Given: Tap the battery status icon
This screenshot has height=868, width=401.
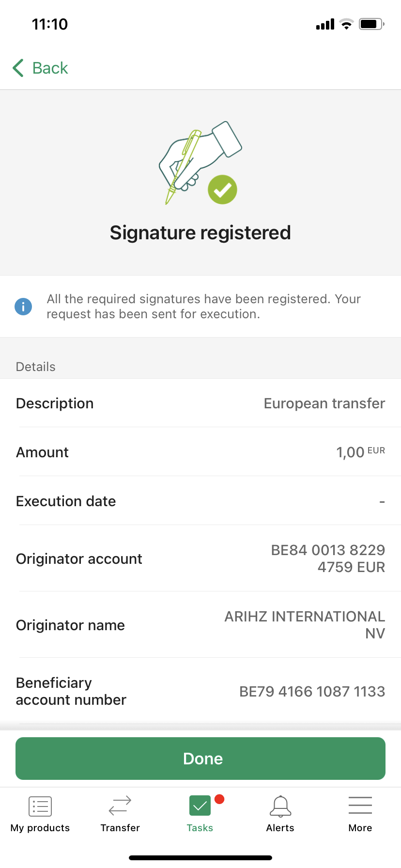Looking at the screenshot, I should pyautogui.click(x=371, y=24).
